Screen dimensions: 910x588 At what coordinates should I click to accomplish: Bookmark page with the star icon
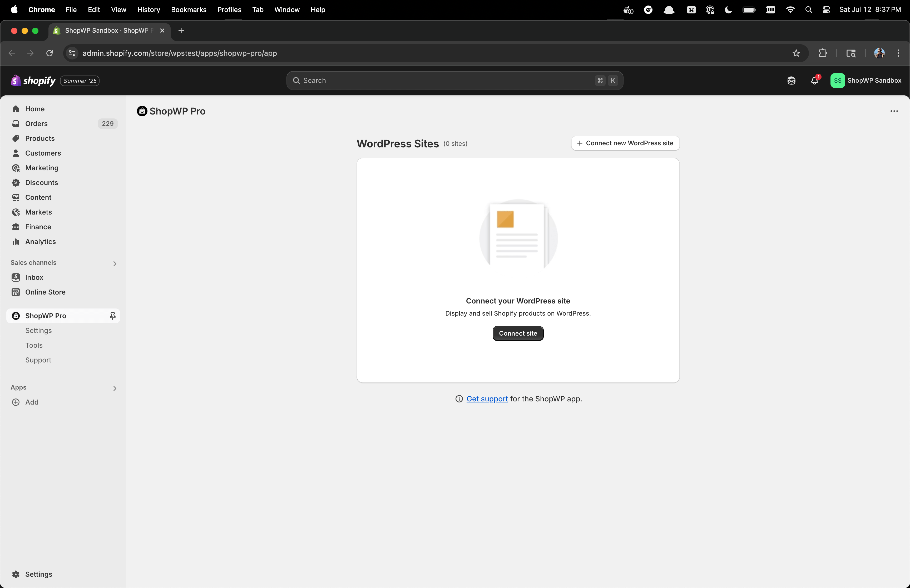(x=796, y=53)
